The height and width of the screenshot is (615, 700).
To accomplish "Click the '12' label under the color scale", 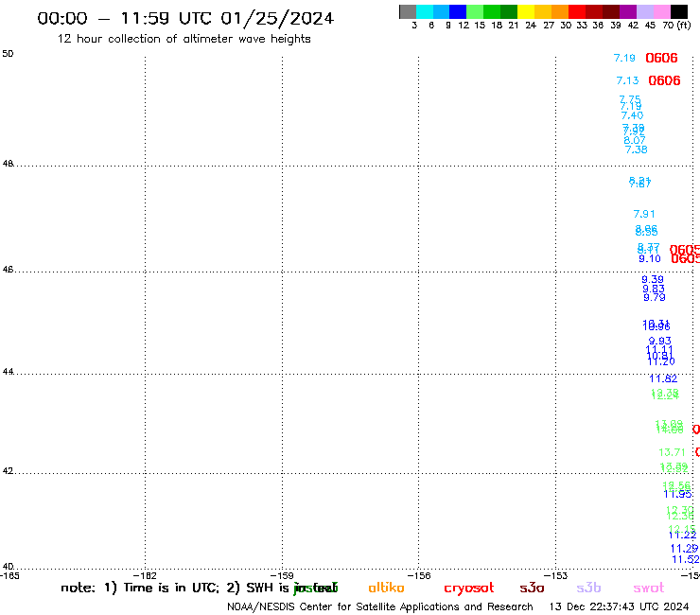I will (x=464, y=26).
